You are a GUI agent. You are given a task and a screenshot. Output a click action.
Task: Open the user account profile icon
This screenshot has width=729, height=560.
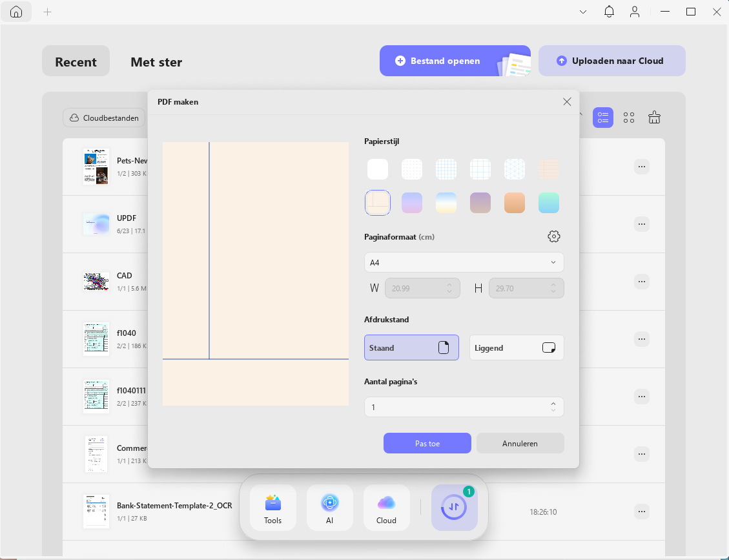click(x=635, y=12)
